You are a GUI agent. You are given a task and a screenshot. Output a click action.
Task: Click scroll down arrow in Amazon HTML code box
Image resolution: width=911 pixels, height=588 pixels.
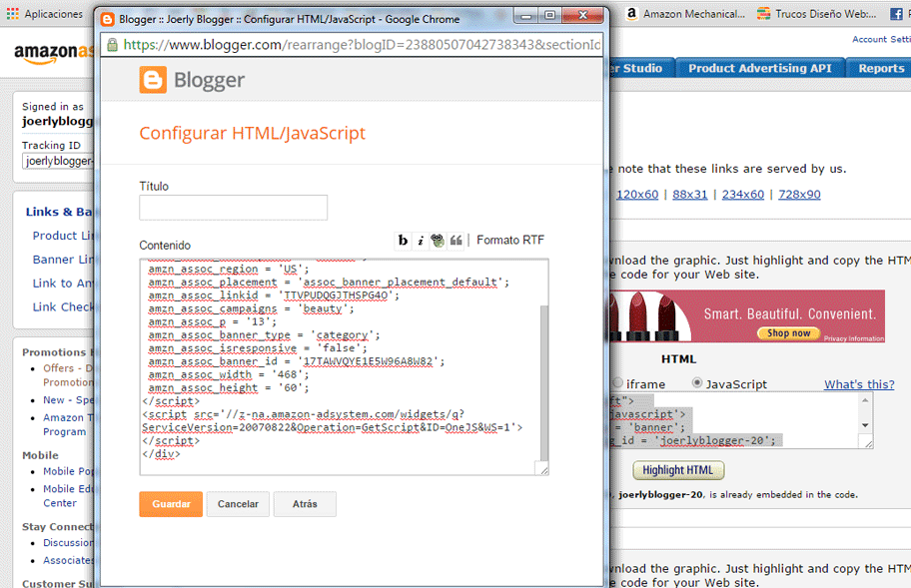[865, 425]
